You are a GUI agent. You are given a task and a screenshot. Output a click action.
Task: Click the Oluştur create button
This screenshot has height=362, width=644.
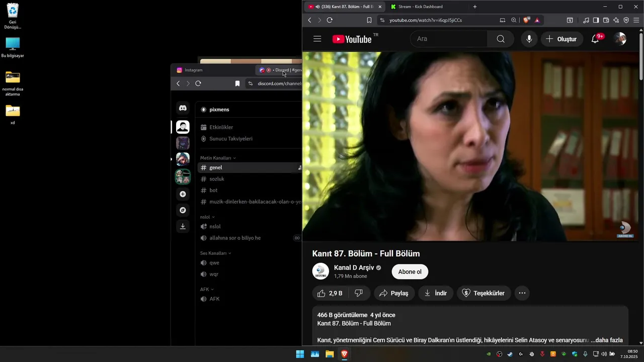(561, 39)
